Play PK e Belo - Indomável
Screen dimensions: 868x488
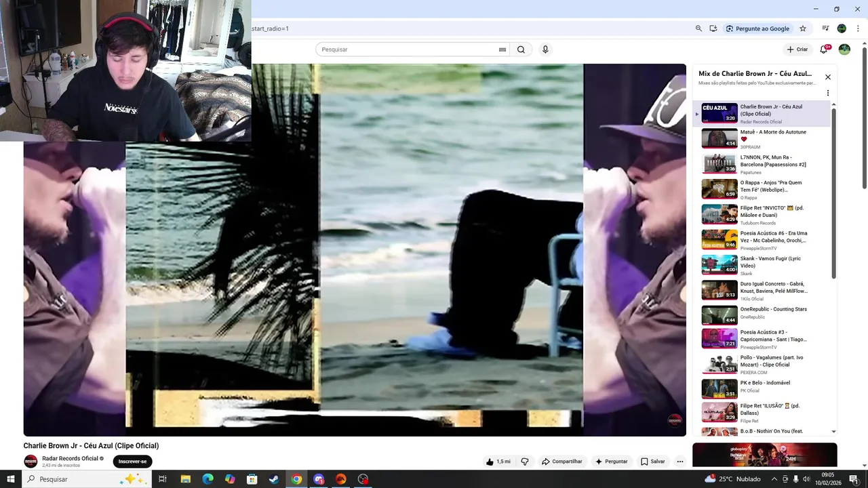(762, 390)
